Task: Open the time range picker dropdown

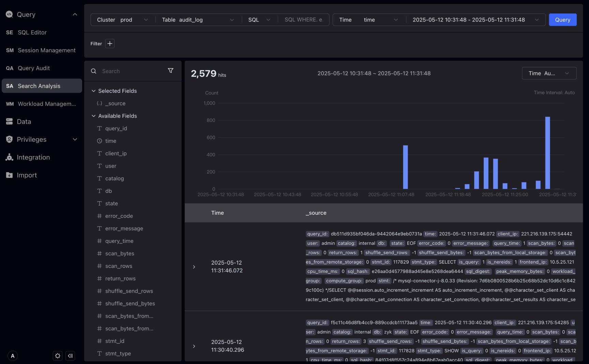Action: click(475, 20)
